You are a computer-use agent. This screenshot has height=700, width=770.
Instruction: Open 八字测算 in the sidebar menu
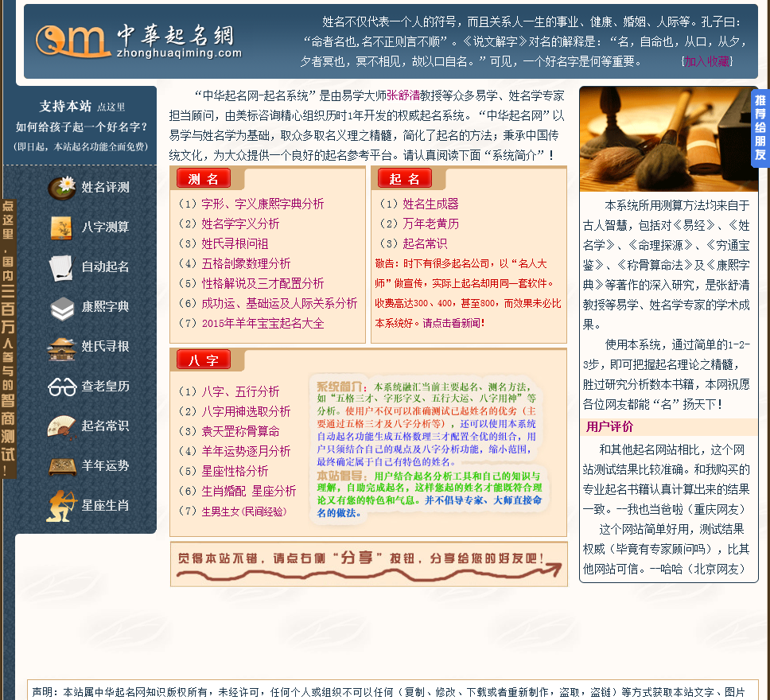click(x=105, y=227)
